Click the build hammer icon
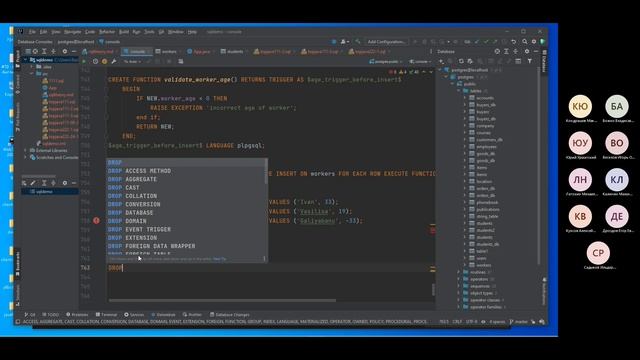The width and height of the screenshot is (640, 360). pyautogui.click(x=358, y=42)
